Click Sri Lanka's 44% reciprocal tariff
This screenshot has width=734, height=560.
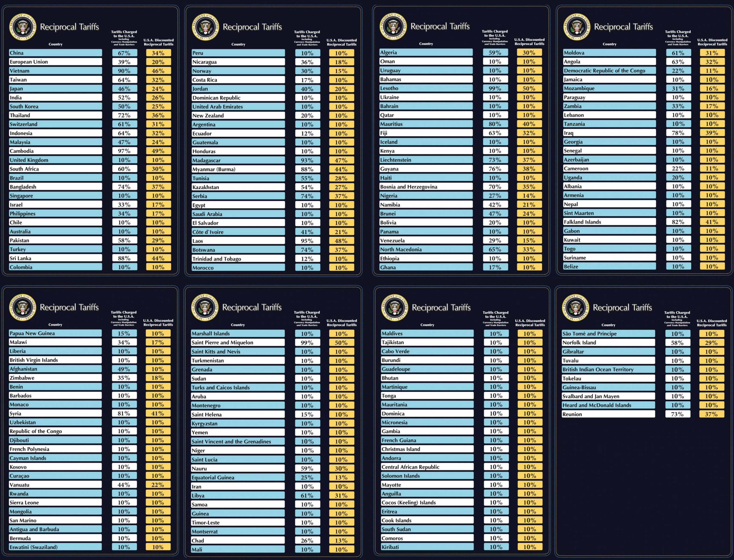158,258
